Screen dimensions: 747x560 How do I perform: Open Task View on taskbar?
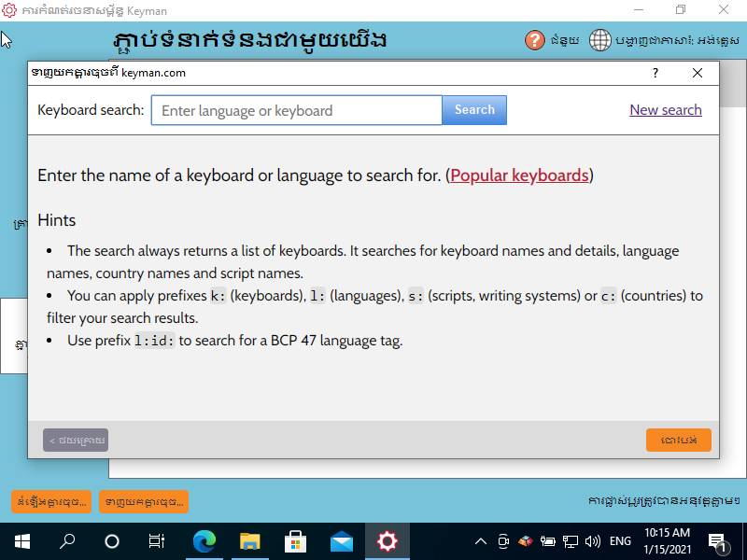click(x=156, y=541)
